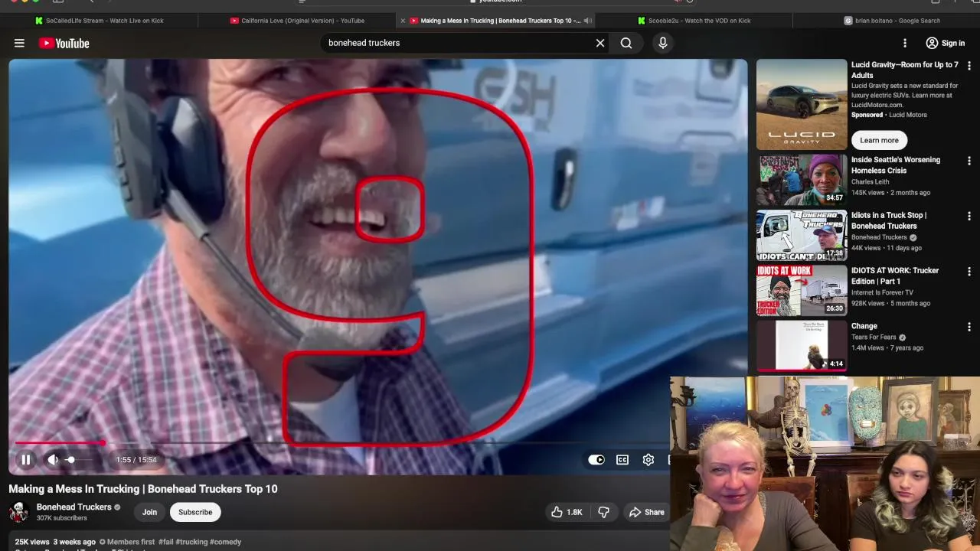Viewport: 980px width, 551px height.
Task: Open the Bonehead Truckers channel avatar
Action: [19, 512]
